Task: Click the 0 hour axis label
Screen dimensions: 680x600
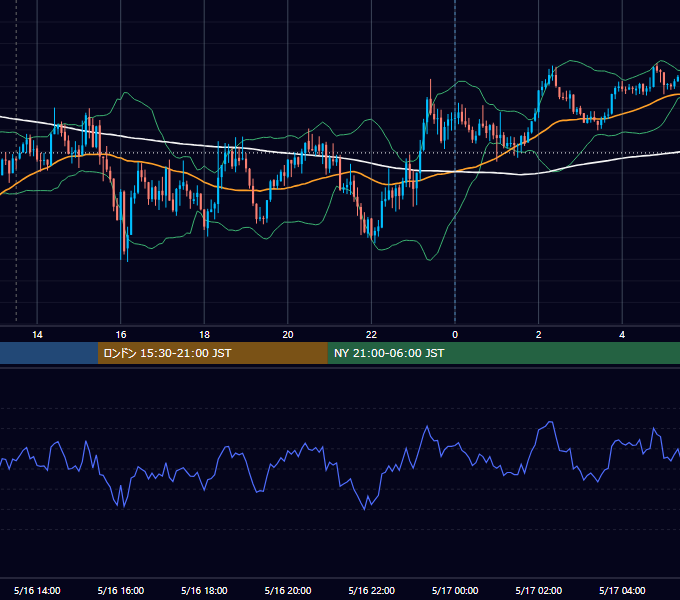Action: click(455, 335)
